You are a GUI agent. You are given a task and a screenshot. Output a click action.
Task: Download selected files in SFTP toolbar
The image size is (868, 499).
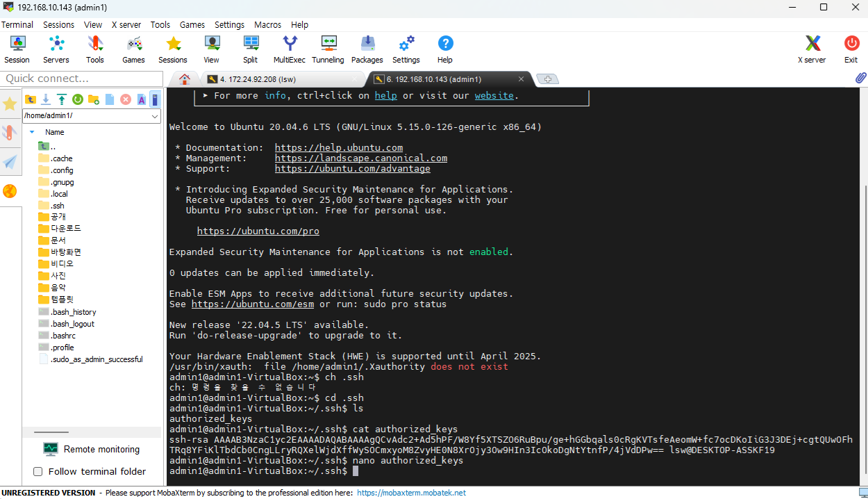46,99
